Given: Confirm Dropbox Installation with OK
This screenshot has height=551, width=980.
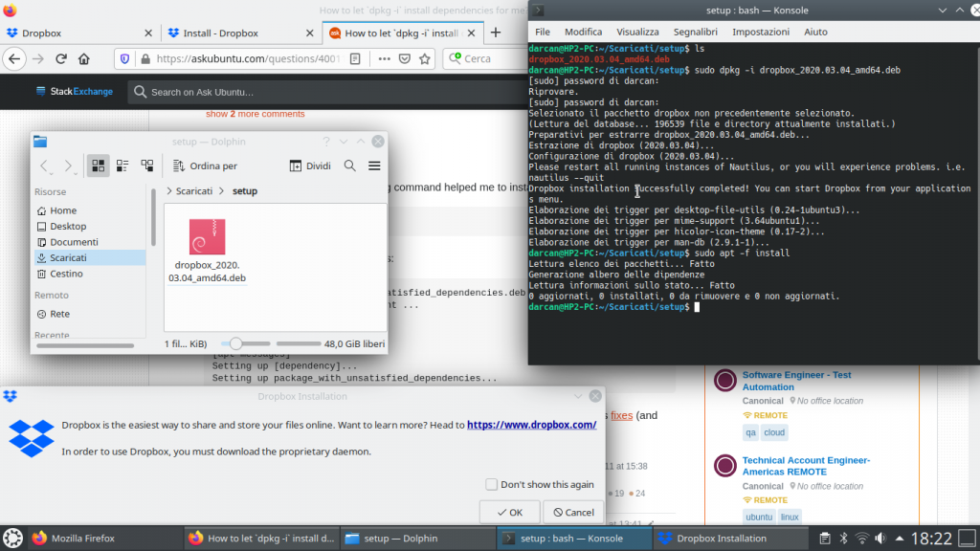Looking at the screenshot, I should click(509, 513).
